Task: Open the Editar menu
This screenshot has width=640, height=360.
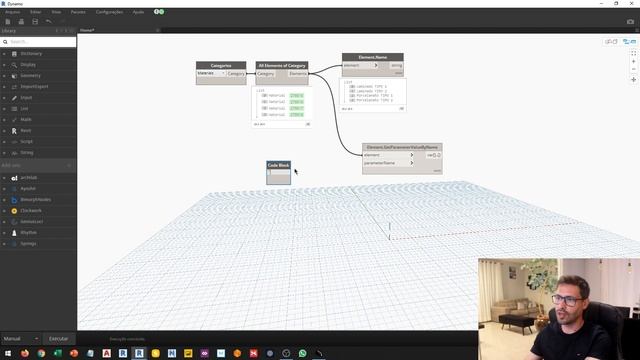Action: 36,12
